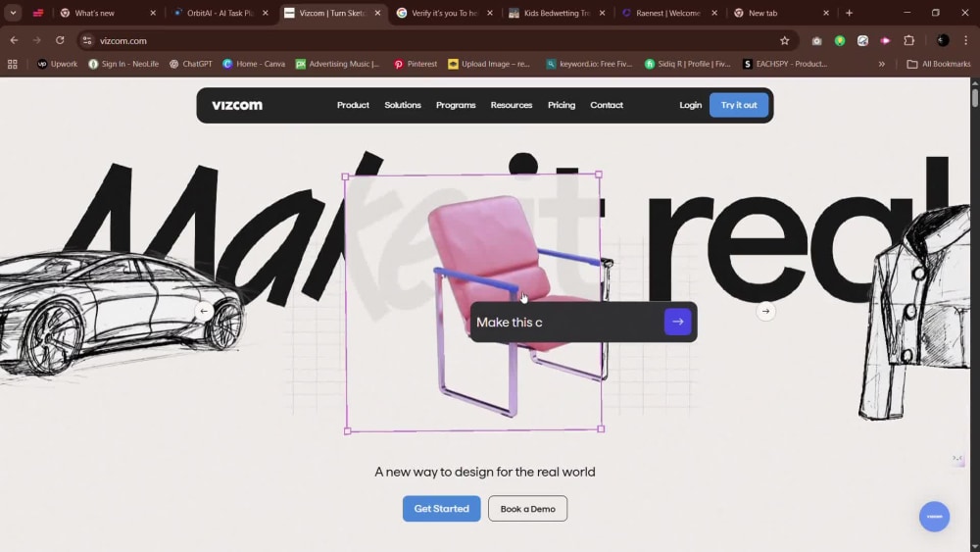
Task: Open the Resources menu
Action: pos(512,105)
